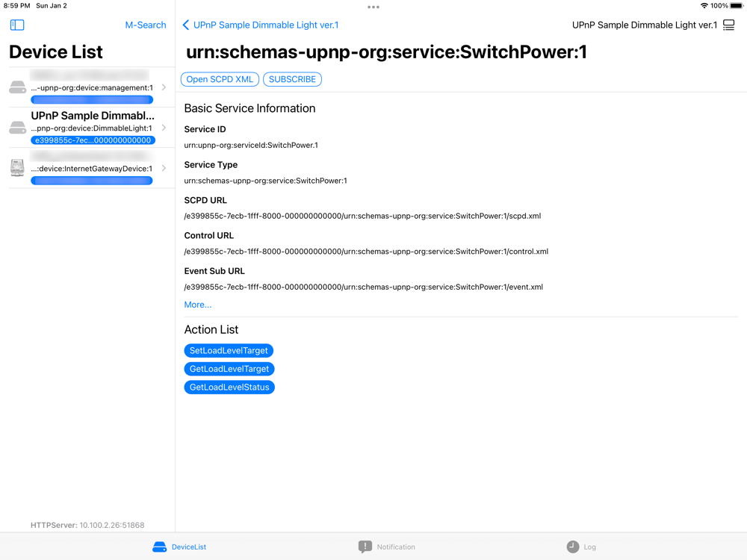This screenshot has width=747, height=560.
Task: Tap the UPnP Sample Dimmable Light ver.1 label at top right
Action: [645, 25]
